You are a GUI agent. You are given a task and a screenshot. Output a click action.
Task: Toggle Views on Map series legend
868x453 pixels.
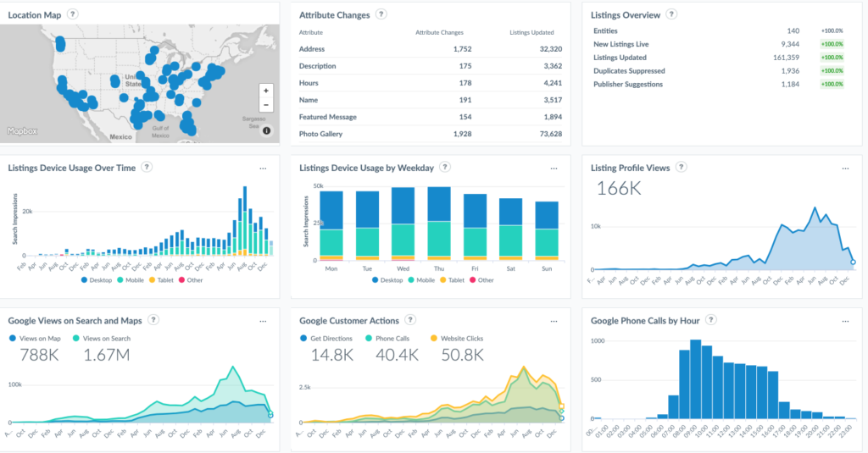[35, 339]
